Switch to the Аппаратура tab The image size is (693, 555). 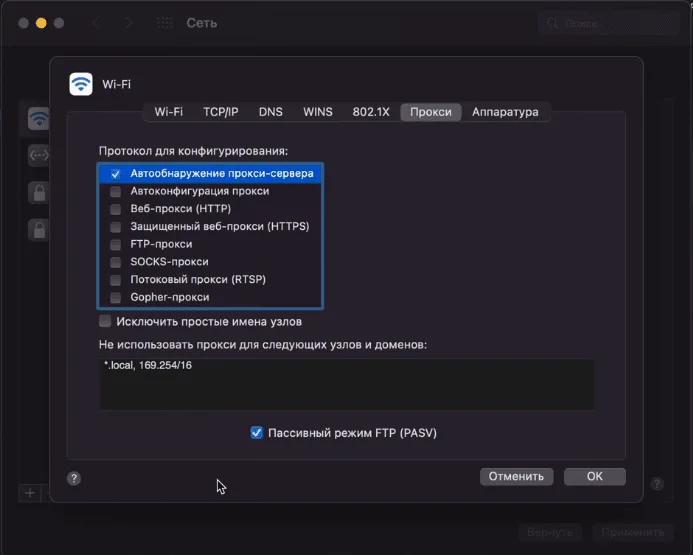(505, 112)
